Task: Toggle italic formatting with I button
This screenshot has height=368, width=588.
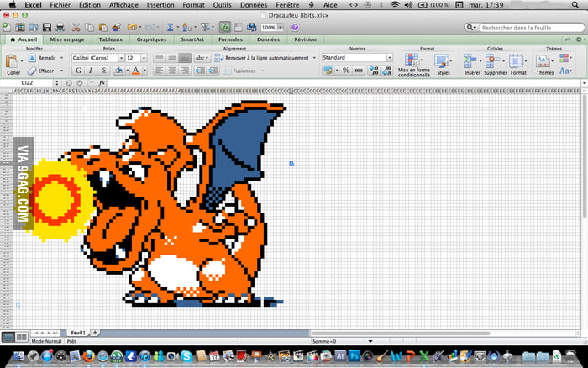Action: point(90,71)
